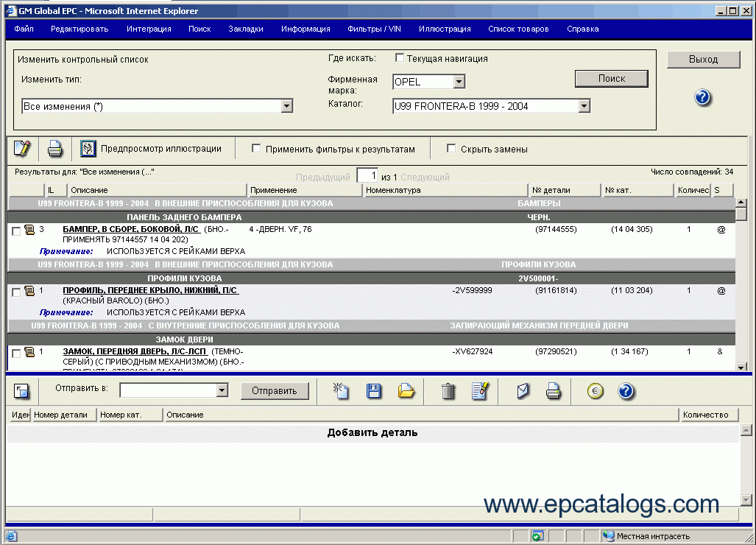Click the Отправить button
This screenshot has width=756, height=545.
(275, 390)
